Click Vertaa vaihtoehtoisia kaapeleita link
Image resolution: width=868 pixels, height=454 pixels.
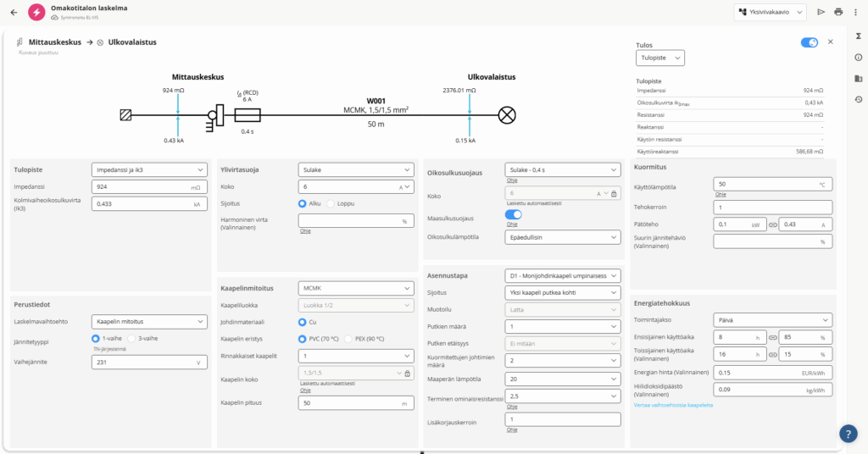(x=673, y=406)
